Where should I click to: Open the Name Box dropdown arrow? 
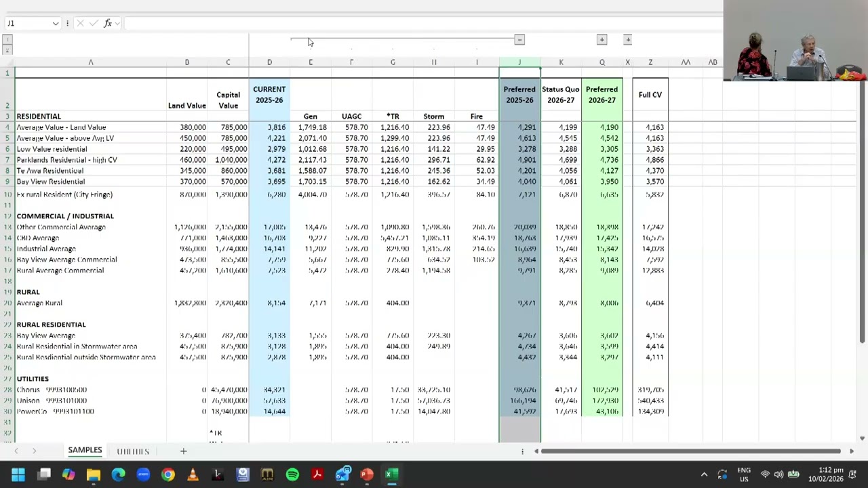point(55,23)
